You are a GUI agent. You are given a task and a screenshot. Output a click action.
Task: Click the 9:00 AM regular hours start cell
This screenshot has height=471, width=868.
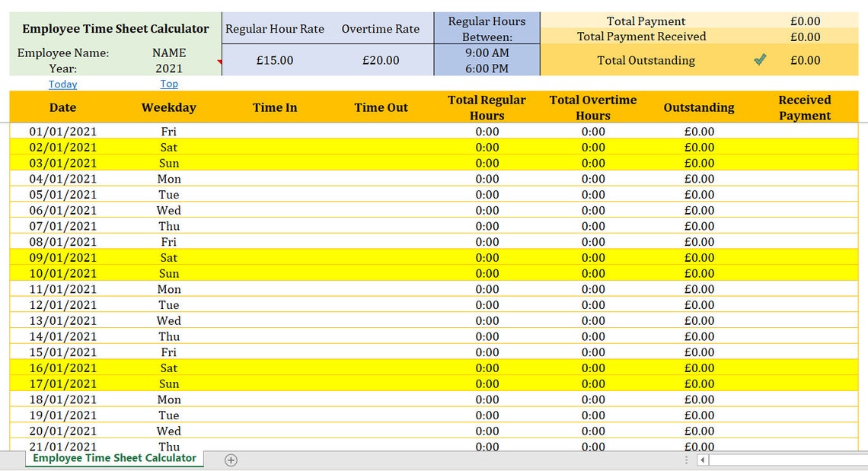pos(487,53)
